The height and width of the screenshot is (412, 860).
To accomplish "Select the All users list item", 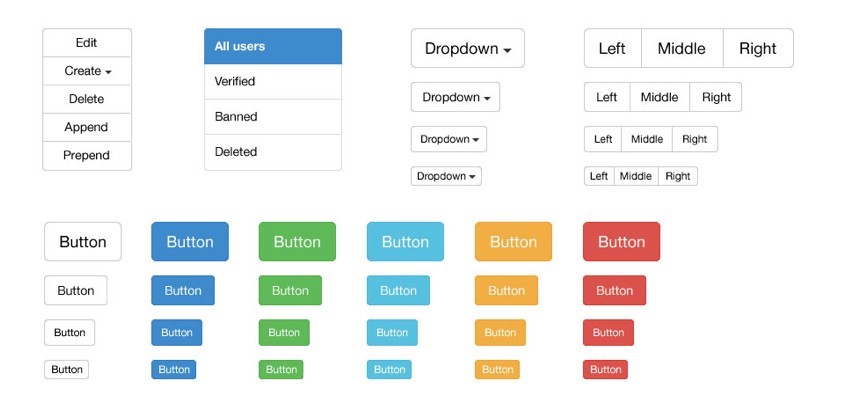I will point(273,46).
